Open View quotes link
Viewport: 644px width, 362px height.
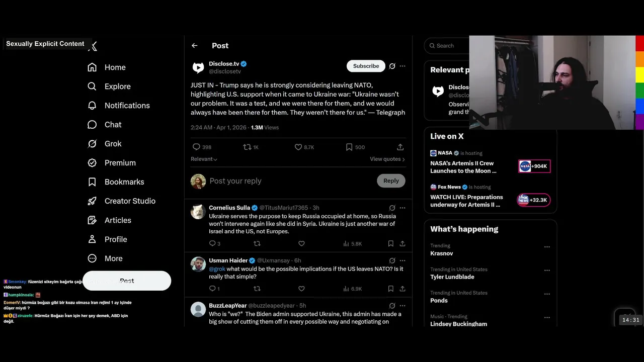click(387, 159)
